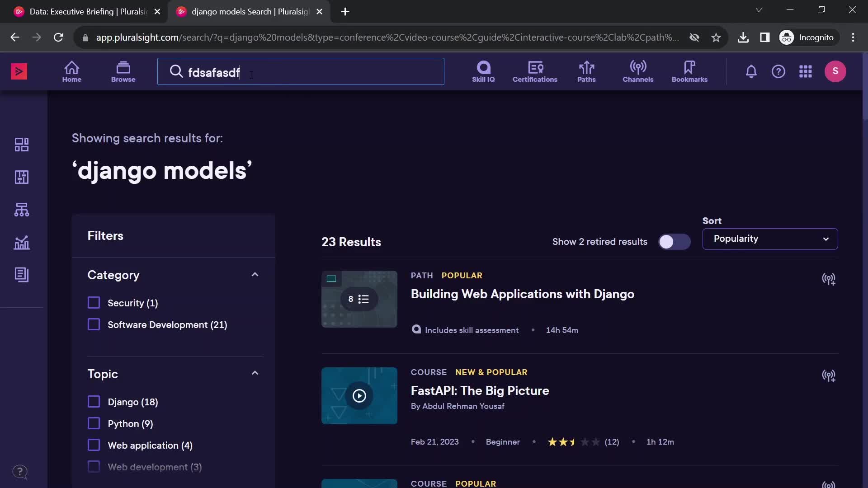Viewport: 868px width, 488px height.
Task: Open dashboard icon in left sidebar
Action: click(22, 145)
